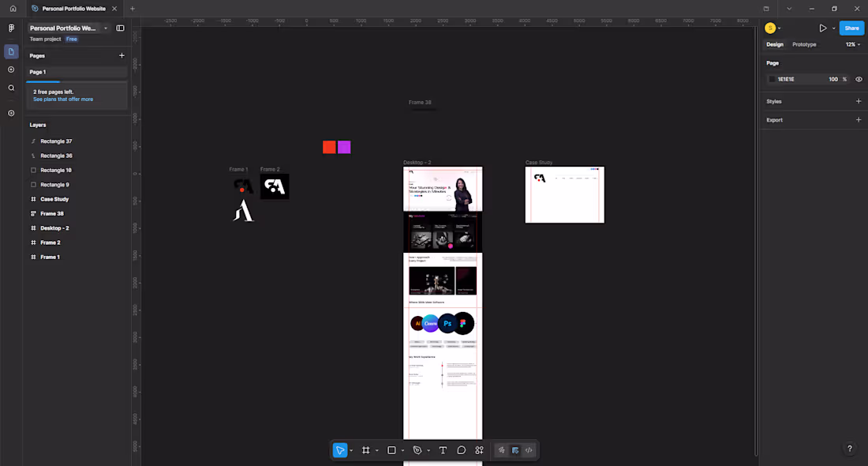The width and height of the screenshot is (868, 466).
Task: Click the Layers panel heading
Action: pyautogui.click(x=38, y=126)
